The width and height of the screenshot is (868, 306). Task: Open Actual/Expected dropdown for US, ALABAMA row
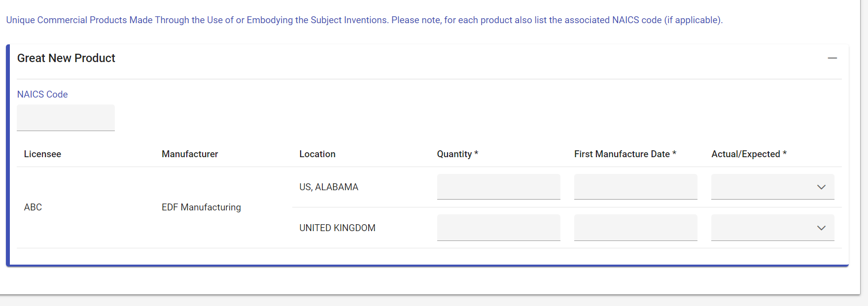pyautogui.click(x=772, y=187)
